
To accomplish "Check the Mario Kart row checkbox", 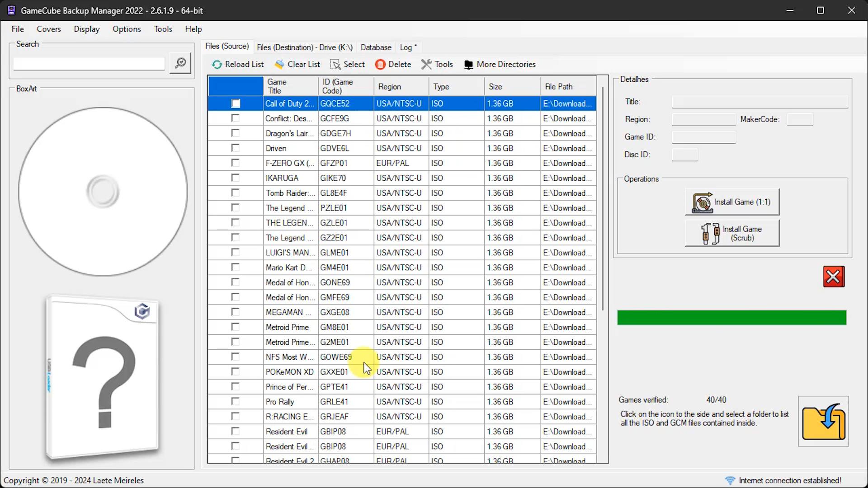I will pos(235,267).
